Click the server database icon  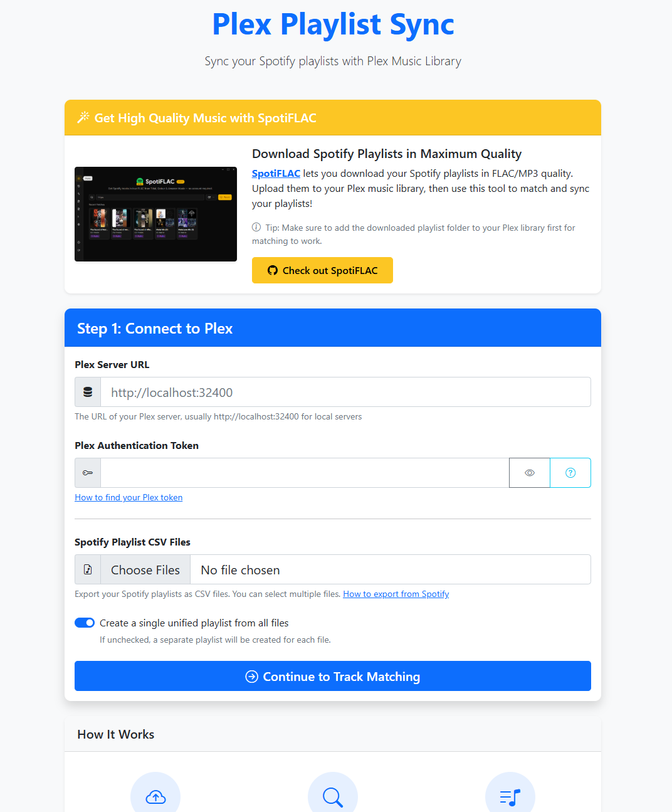point(88,392)
